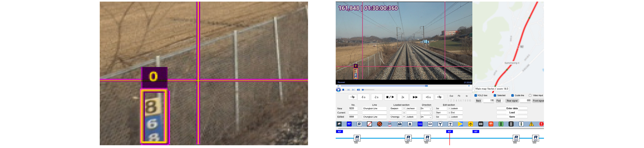Choose the red diagonal slash sign icon

[369, 124]
